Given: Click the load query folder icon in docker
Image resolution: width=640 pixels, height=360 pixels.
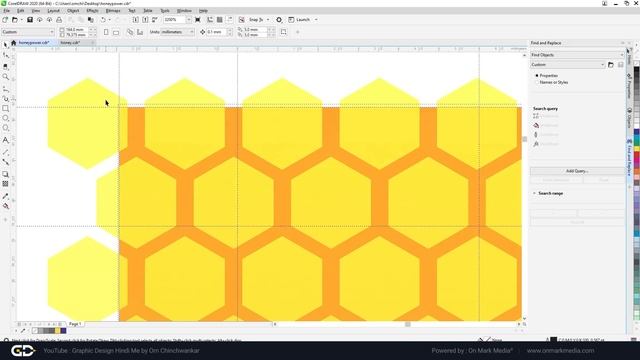Looking at the screenshot, I should click(611, 64).
